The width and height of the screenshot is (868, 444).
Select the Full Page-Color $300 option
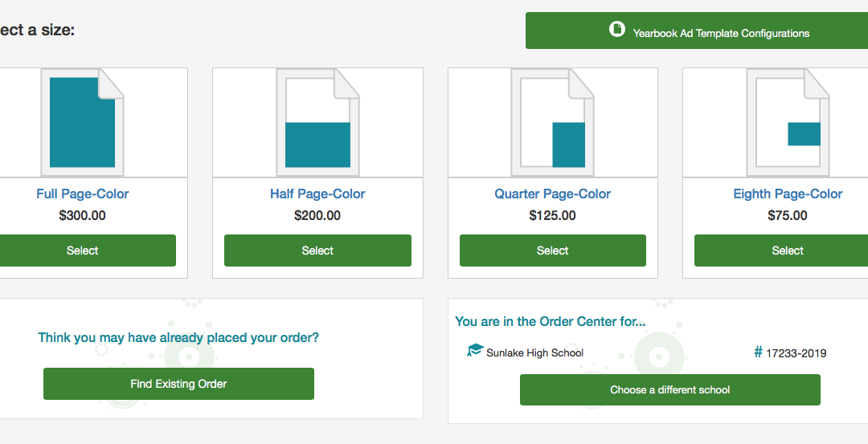[x=83, y=251]
